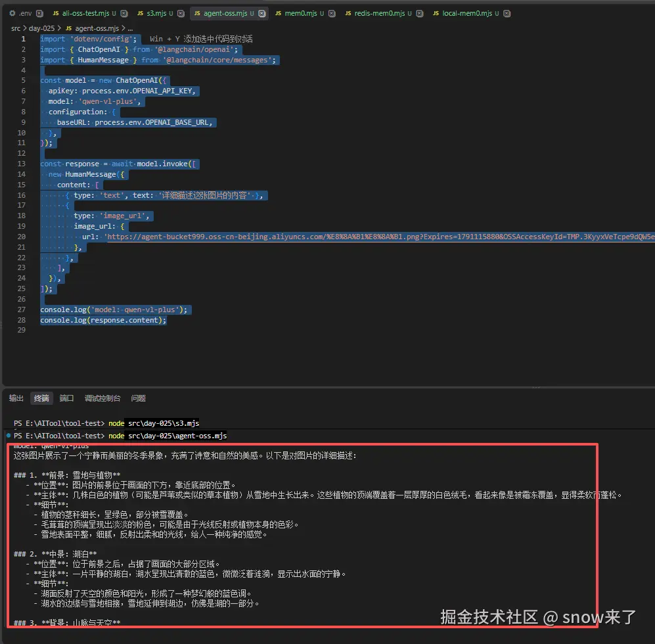Click the "apiKey: process.env.OPENAI_API_KEY," line
The width and height of the screenshot is (655, 644).
pyautogui.click(x=122, y=91)
